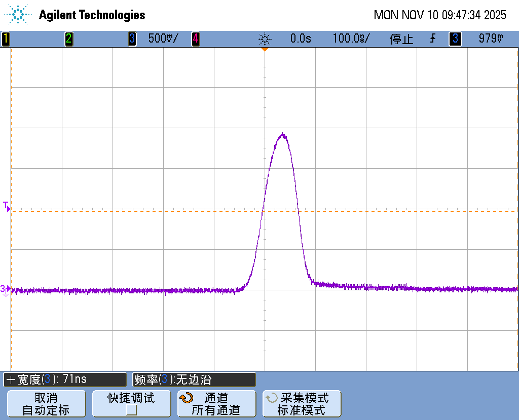Click the T trigger level marker on left edge

click(7, 206)
